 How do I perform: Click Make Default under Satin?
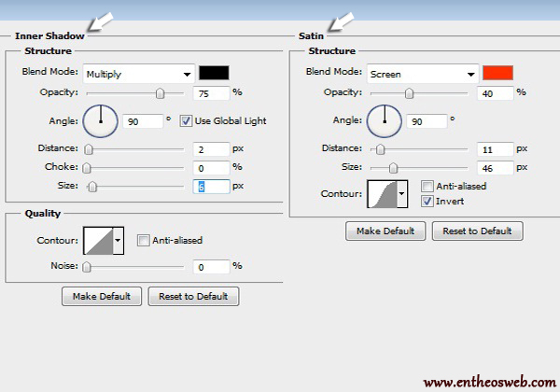click(x=385, y=231)
